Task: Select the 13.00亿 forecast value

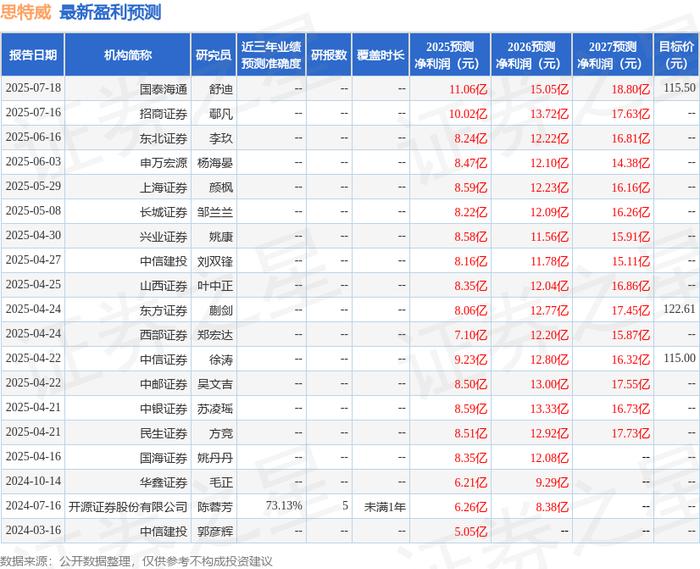Action: tap(550, 384)
